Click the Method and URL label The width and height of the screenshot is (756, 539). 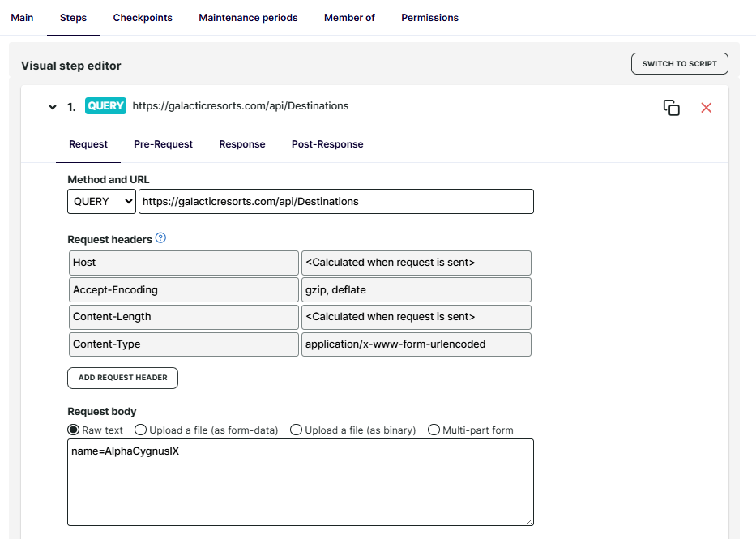tap(109, 179)
